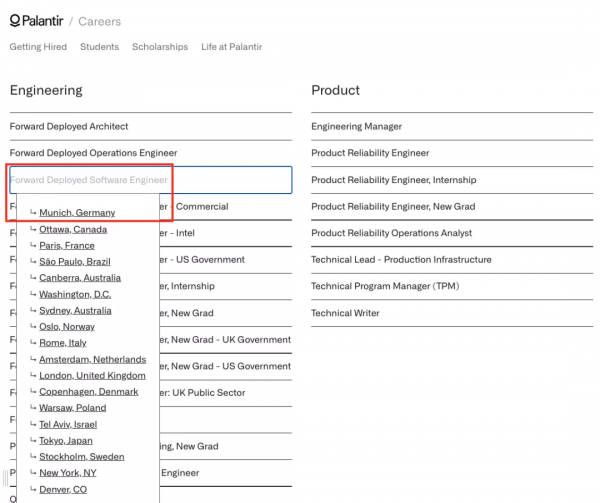Select Tokyo, Japan location
Screen dimensions: 600x503
click(66, 441)
